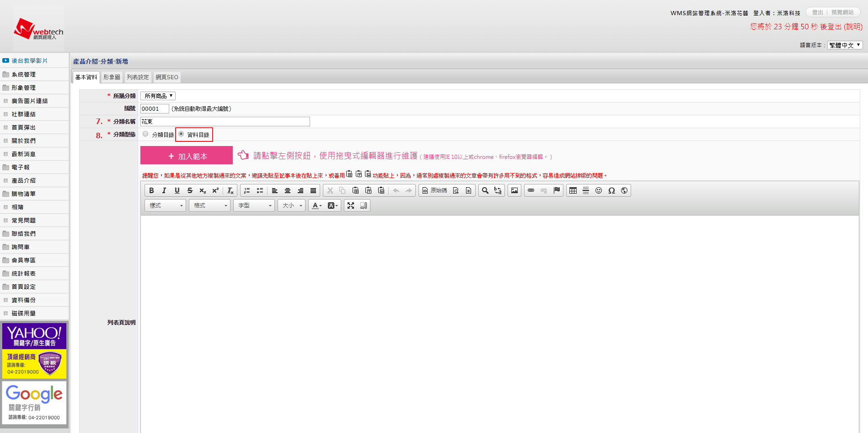Toggle bold formatting in editor toolbar
The height and width of the screenshot is (433, 868).
[151, 190]
